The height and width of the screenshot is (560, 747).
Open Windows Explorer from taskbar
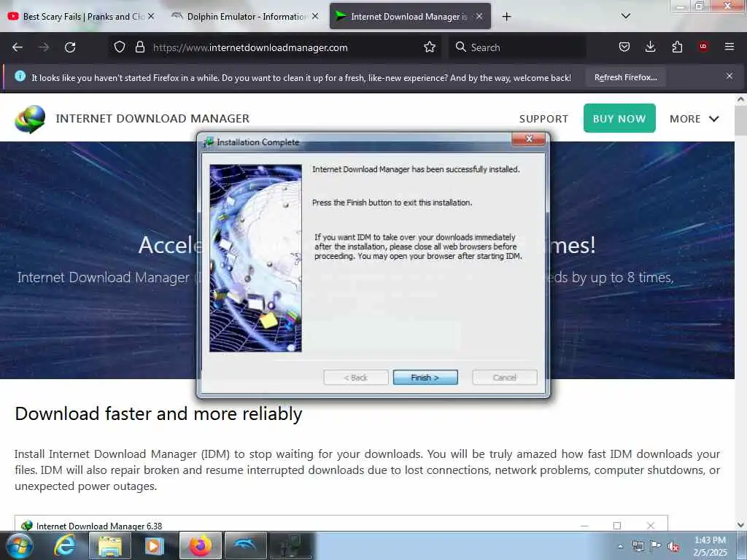[110, 545]
